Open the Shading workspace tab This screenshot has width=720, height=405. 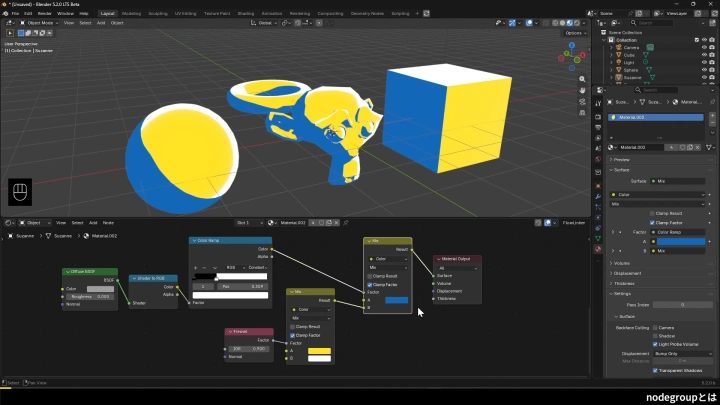click(x=246, y=14)
